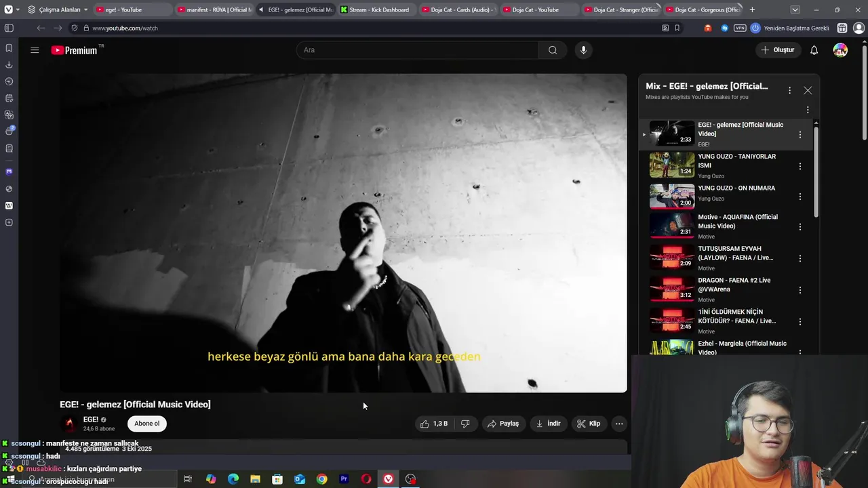This screenshot has width=868, height=488.
Task: Click the Oluştur create button
Action: tap(777, 50)
